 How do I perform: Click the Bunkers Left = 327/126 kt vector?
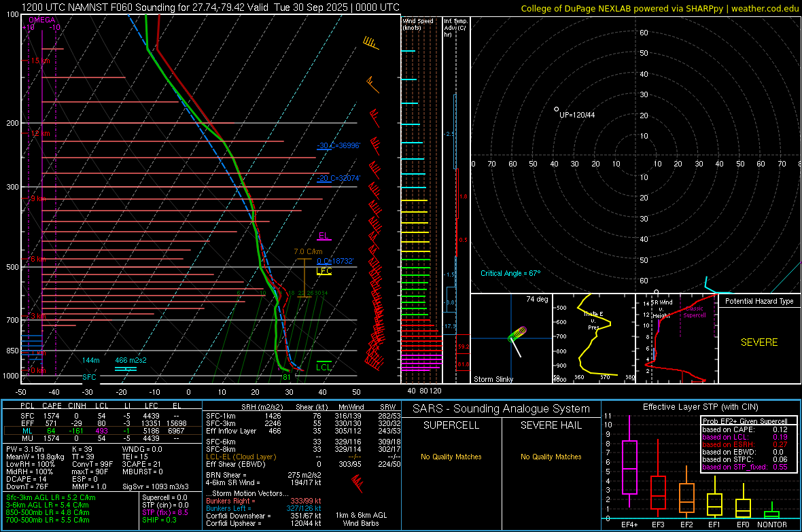coord(264,508)
